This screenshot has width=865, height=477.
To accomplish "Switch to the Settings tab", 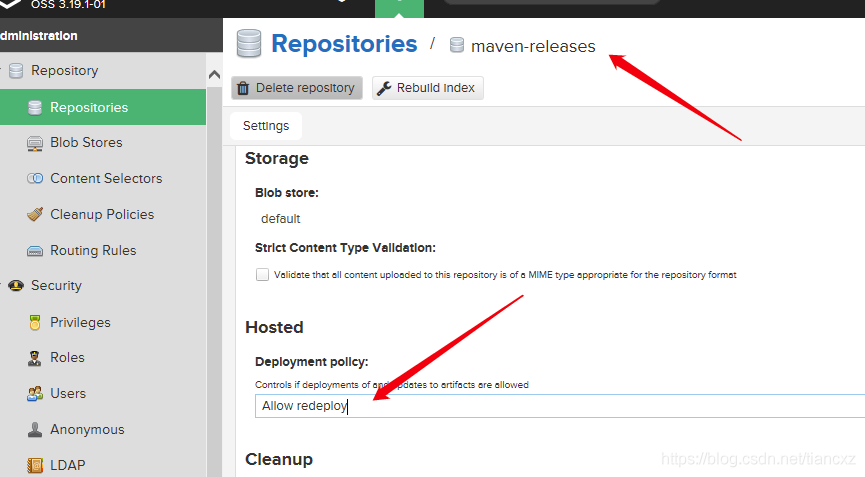I will [x=266, y=126].
